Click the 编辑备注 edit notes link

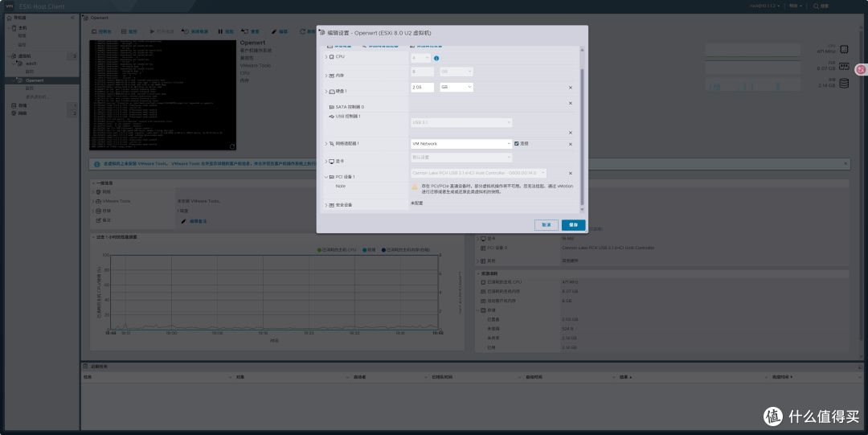tap(199, 221)
